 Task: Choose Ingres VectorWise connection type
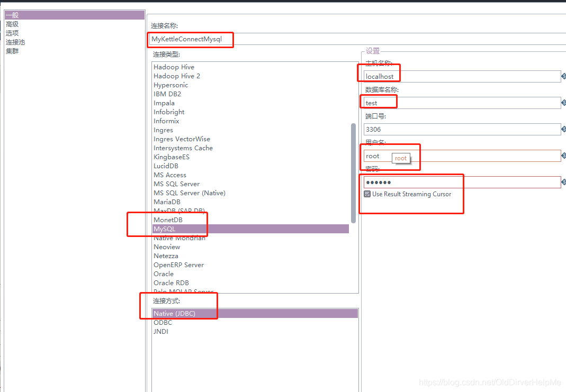point(182,139)
